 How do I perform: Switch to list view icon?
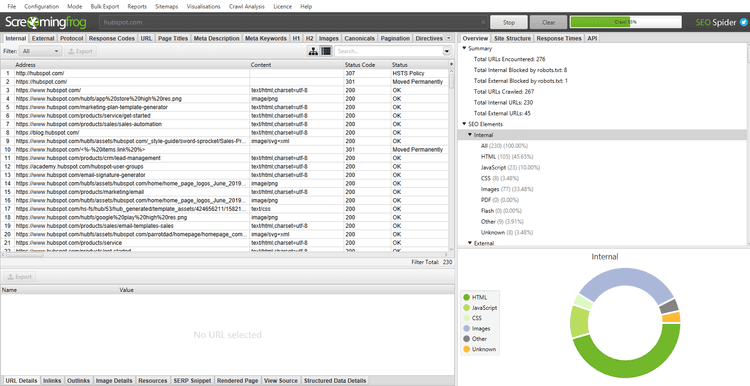pyautogui.click(x=326, y=51)
